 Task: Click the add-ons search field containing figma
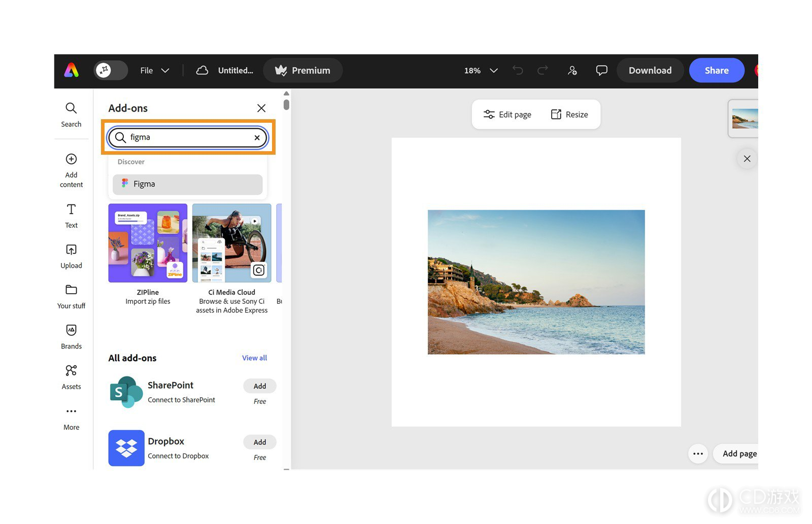click(x=188, y=137)
